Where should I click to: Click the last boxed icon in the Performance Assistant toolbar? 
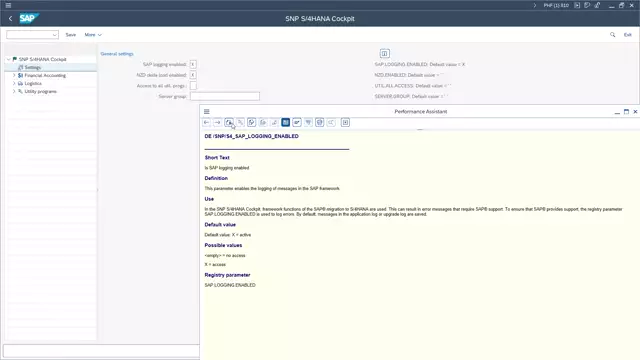point(345,122)
